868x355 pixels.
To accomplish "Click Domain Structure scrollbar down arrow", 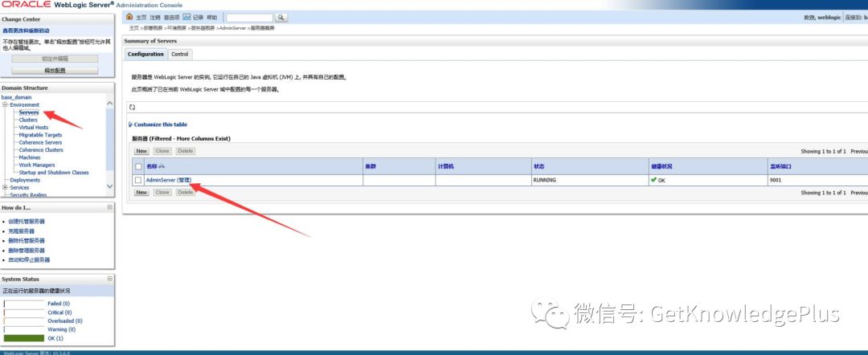I will coord(109,186).
